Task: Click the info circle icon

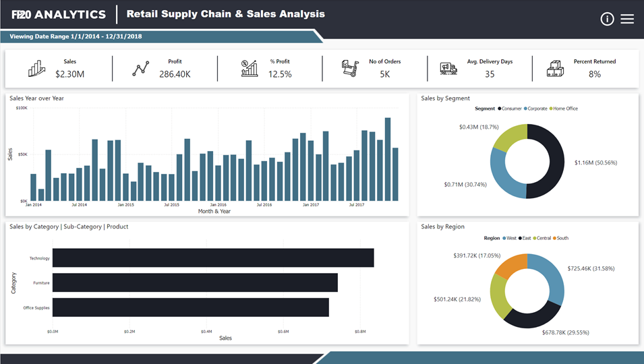Action: (607, 19)
